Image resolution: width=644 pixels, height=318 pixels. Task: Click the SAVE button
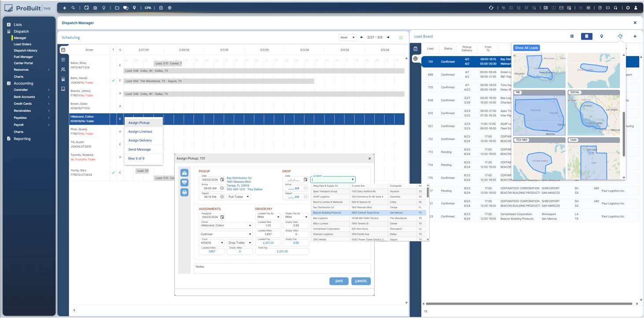coord(339,281)
